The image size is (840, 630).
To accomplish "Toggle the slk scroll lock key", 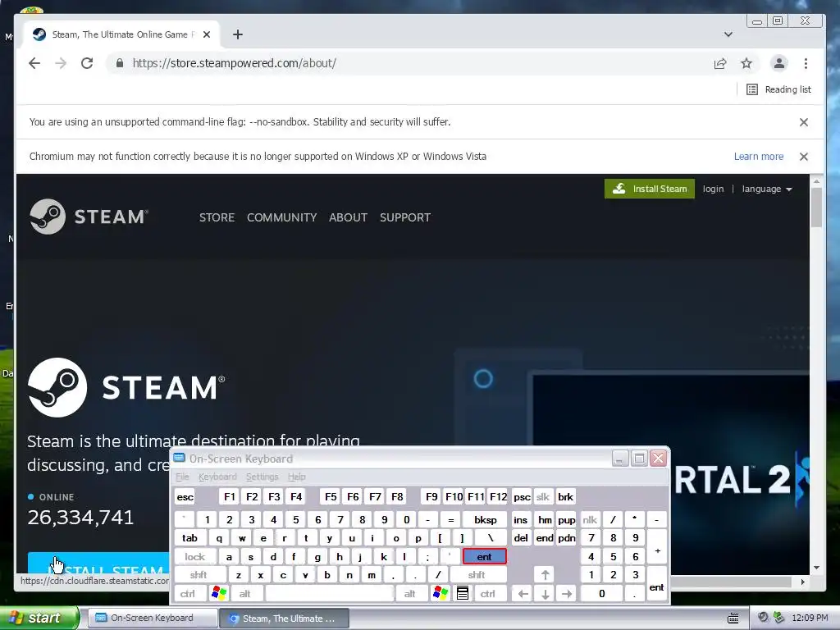I will 543,497.
